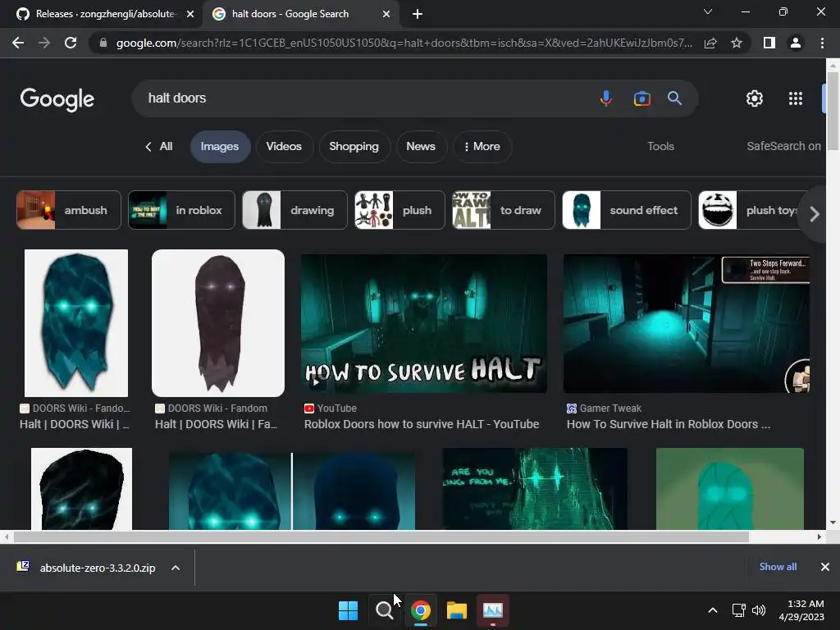Open Roblox Doors how to survive HALT link

click(x=422, y=424)
